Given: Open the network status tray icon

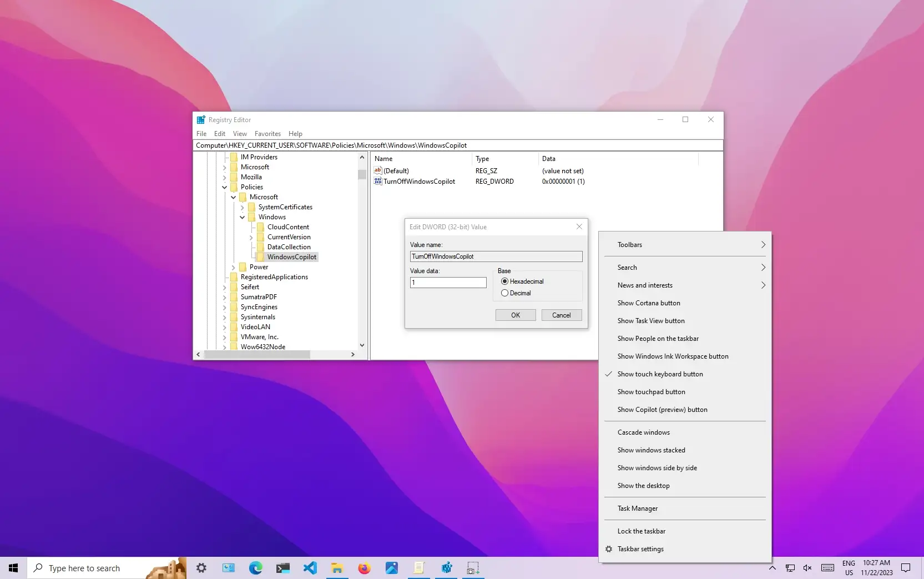Looking at the screenshot, I should tap(790, 568).
